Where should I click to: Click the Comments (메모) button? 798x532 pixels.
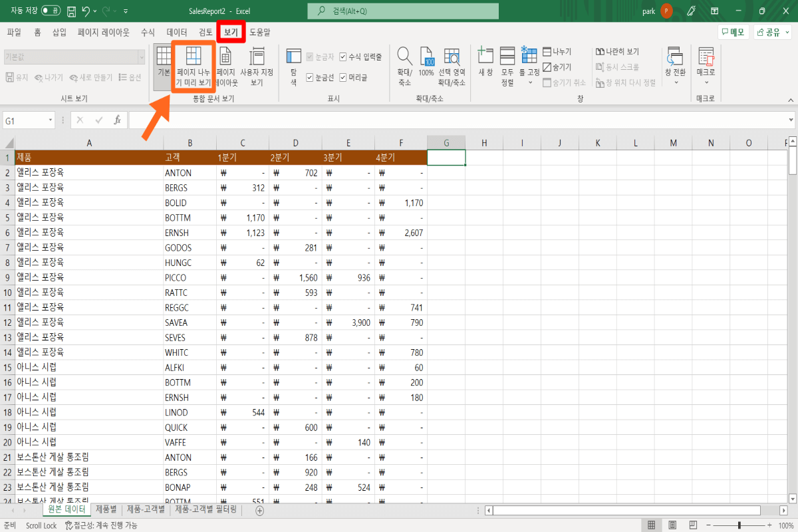tap(733, 32)
